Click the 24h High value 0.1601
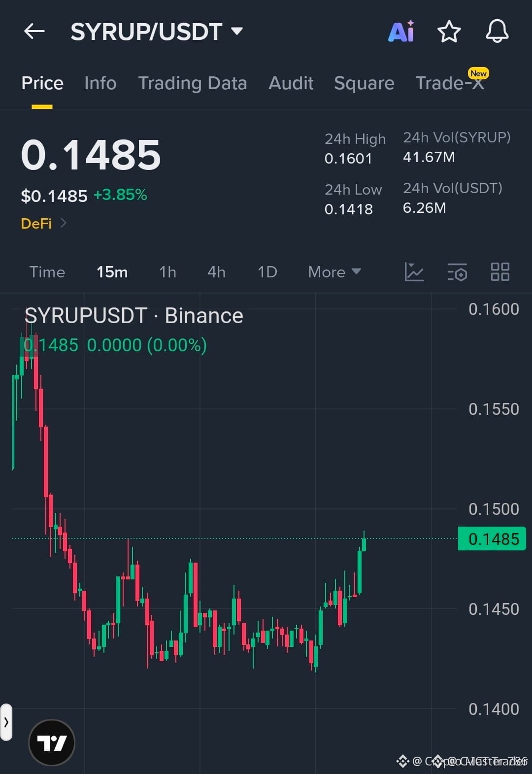The image size is (532, 774). point(348,159)
